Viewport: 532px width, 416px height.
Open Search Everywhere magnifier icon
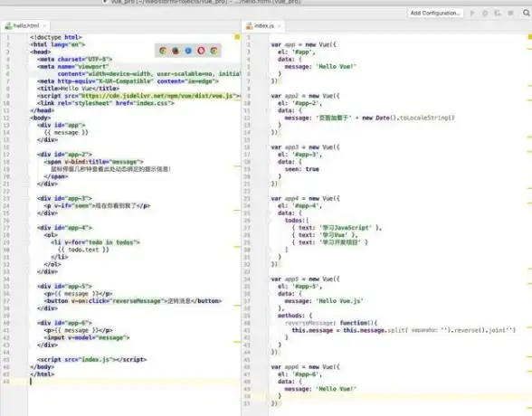(x=527, y=13)
